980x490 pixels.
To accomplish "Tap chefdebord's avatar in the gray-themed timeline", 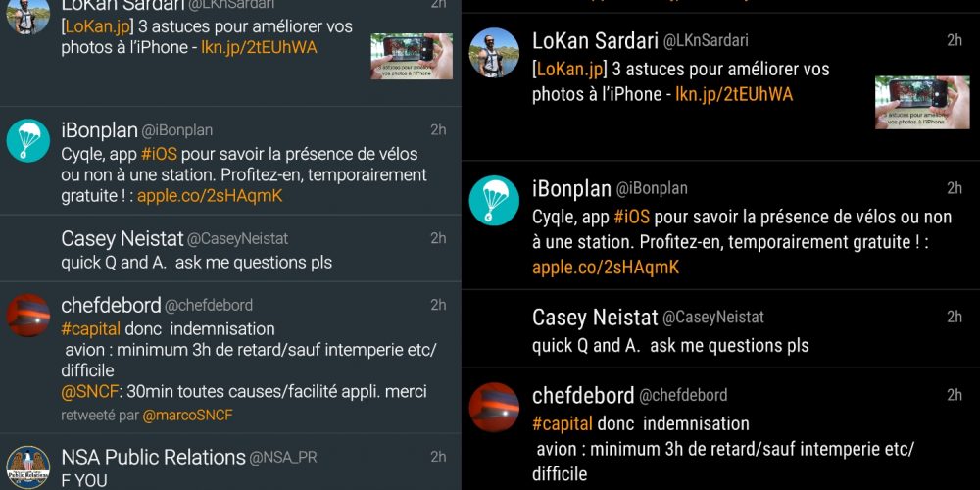I will pyautogui.click(x=28, y=315).
